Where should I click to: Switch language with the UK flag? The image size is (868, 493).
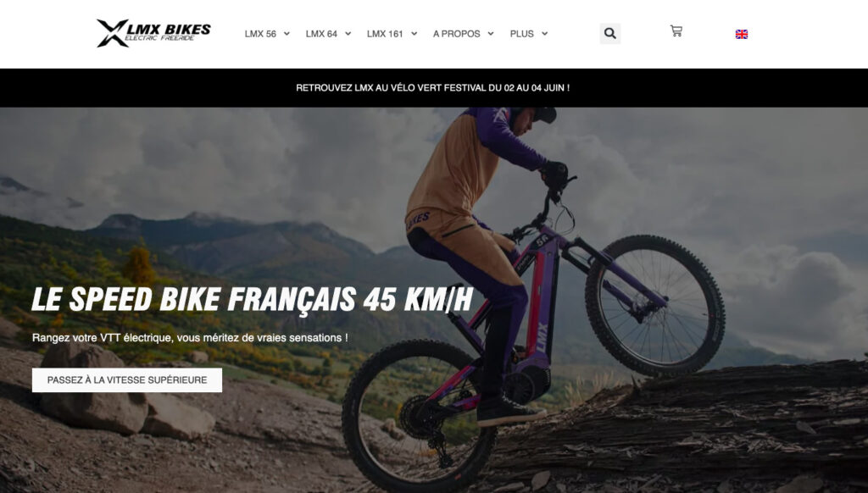pos(741,34)
